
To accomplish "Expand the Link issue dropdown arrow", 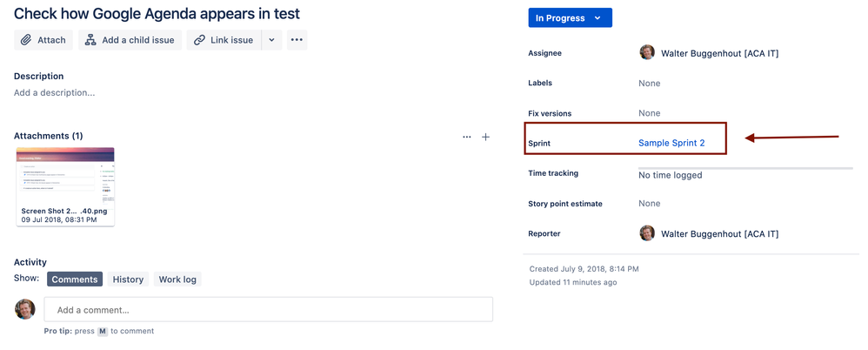I will (x=272, y=40).
